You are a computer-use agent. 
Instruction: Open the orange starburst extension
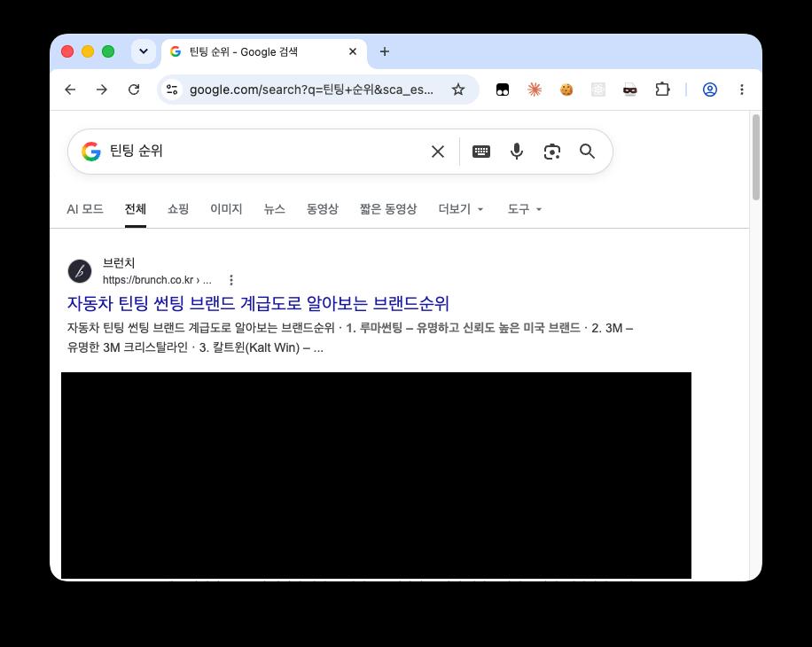pyautogui.click(x=535, y=90)
